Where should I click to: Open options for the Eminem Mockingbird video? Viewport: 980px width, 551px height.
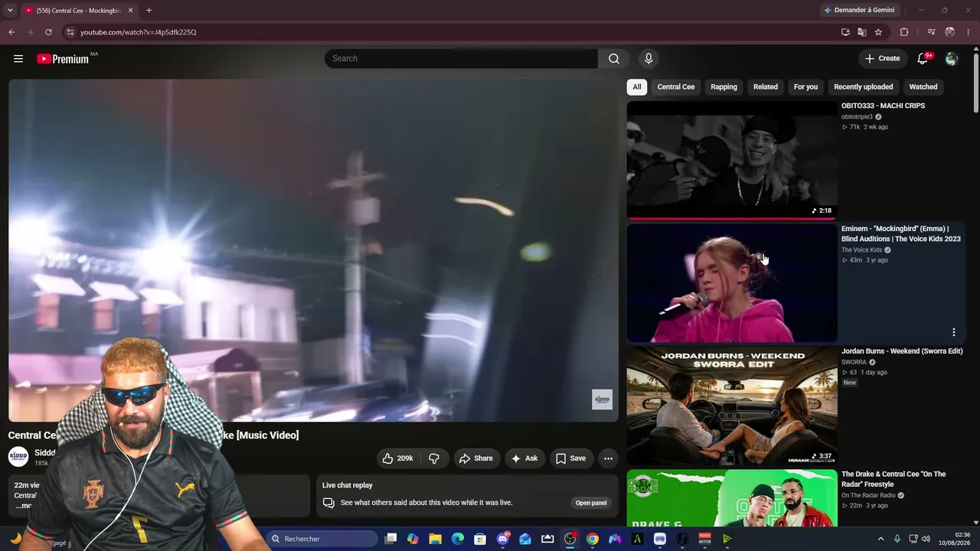click(x=954, y=332)
